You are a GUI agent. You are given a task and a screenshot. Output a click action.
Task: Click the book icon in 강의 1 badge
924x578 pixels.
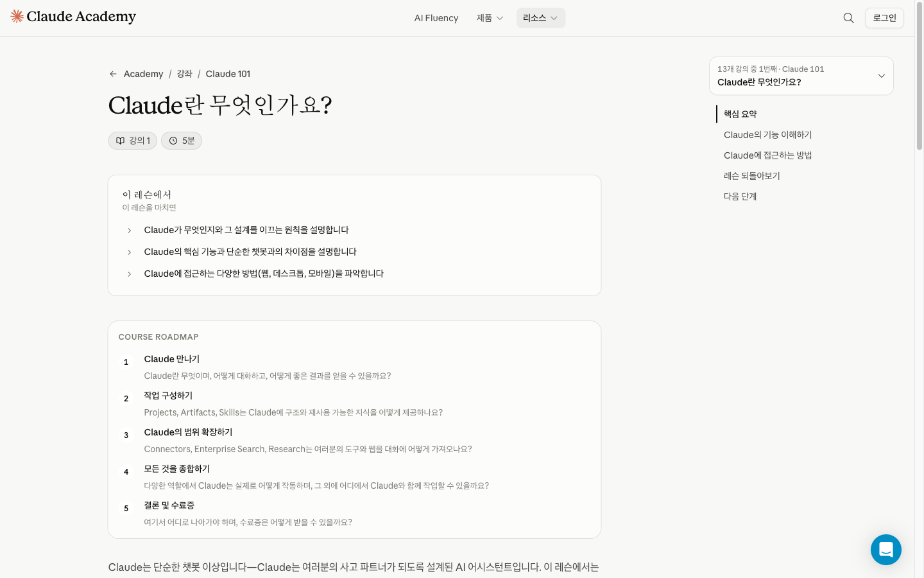coord(120,141)
